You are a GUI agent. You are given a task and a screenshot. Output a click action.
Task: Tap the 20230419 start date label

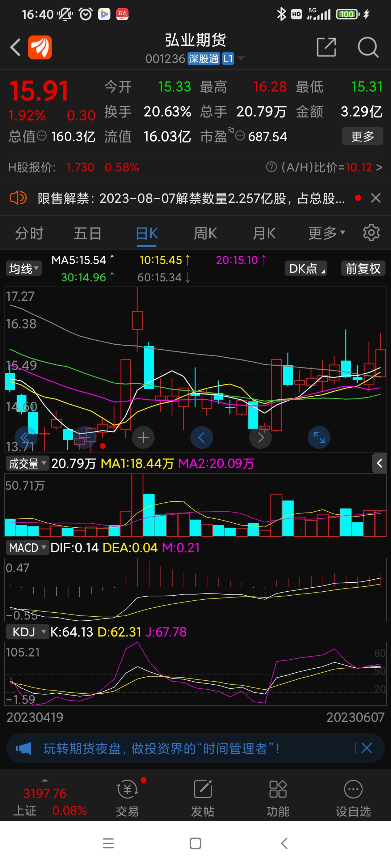(35, 717)
